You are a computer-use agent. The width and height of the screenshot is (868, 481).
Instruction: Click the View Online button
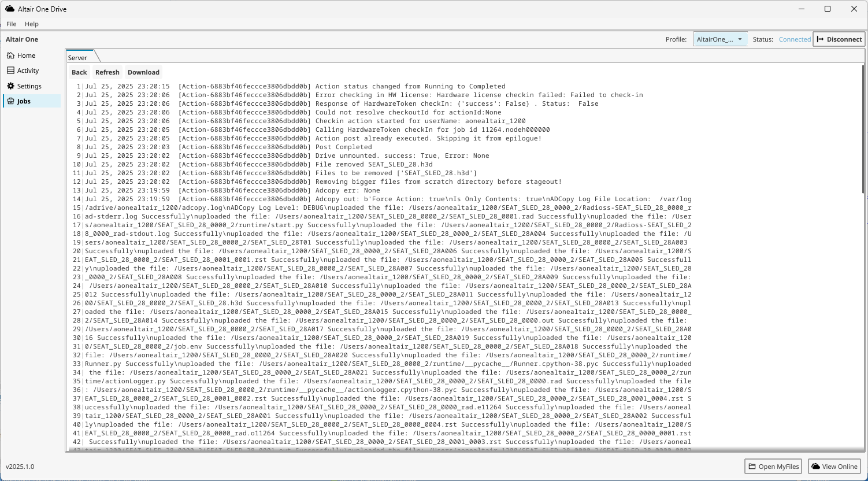tap(834, 467)
